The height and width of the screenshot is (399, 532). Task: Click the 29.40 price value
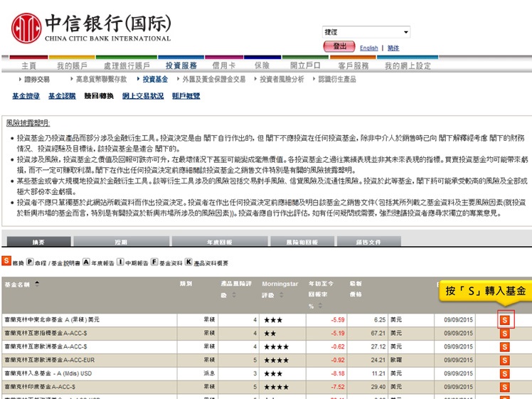click(378, 387)
